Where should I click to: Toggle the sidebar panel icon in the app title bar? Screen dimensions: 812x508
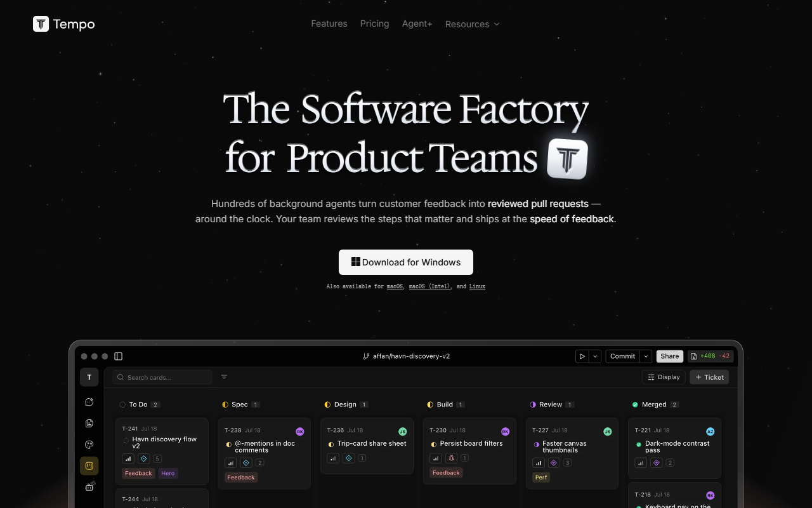(118, 356)
